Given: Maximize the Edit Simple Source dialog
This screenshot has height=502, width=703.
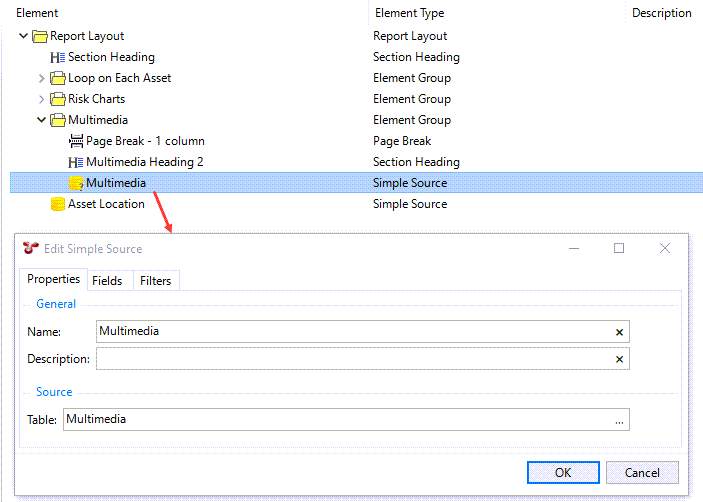Looking at the screenshot, I should pos(619,248).
